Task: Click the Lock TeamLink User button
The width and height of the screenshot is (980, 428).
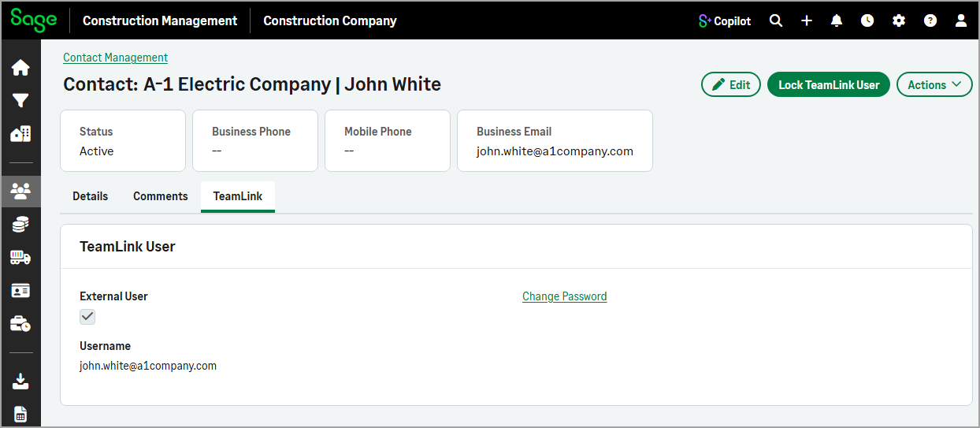Action: [829, 85]
